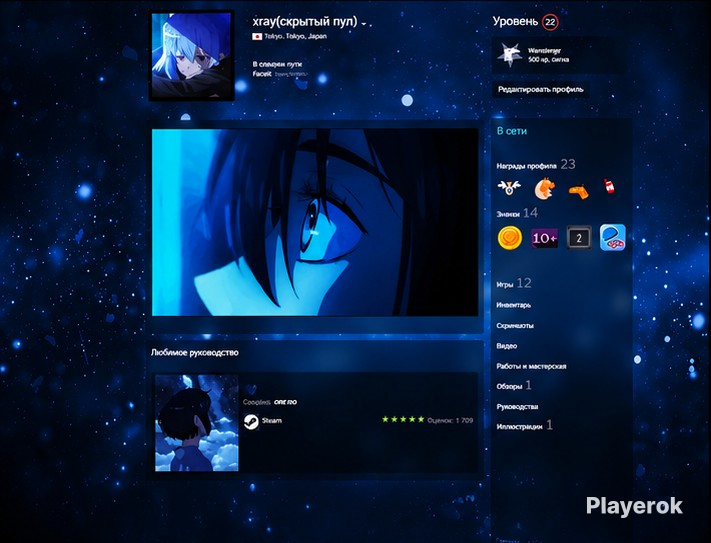Click the orange pointing hand award icon

579,190
